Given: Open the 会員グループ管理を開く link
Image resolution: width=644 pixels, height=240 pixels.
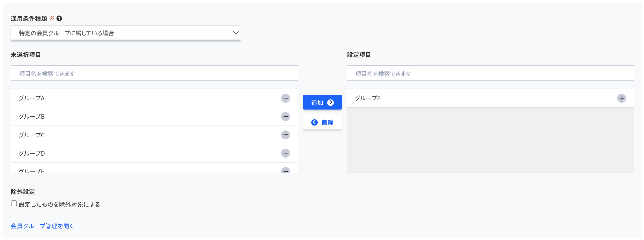Looking at the screenshot, I should 42,226.
